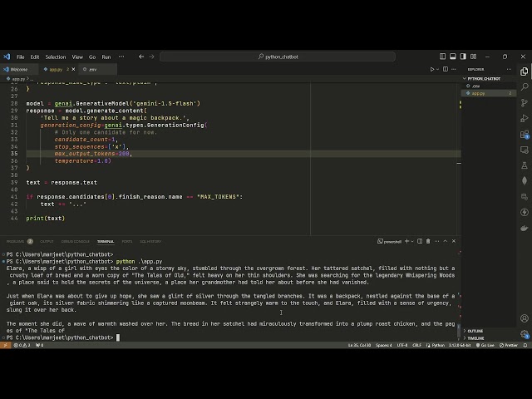The height and width of the screenshot is (399, 532).
Task: Open the Manage gear icon
Action: coord(525,334)
